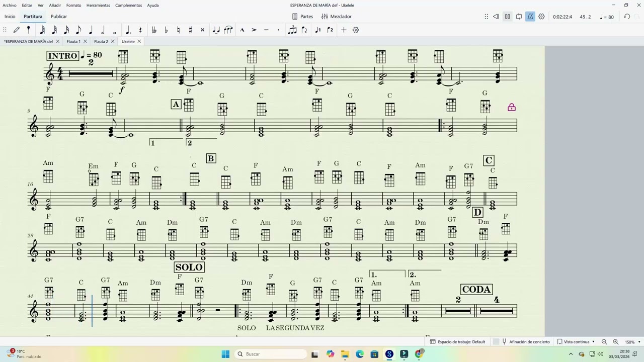
Task: Add the staccato articulation
Action: tap(278, 30)
